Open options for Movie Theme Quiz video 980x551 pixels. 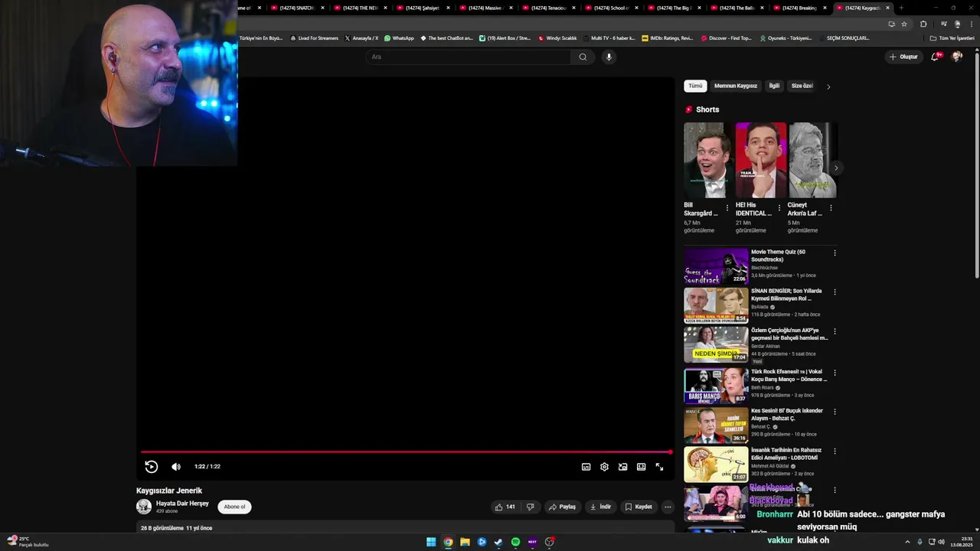835,253
